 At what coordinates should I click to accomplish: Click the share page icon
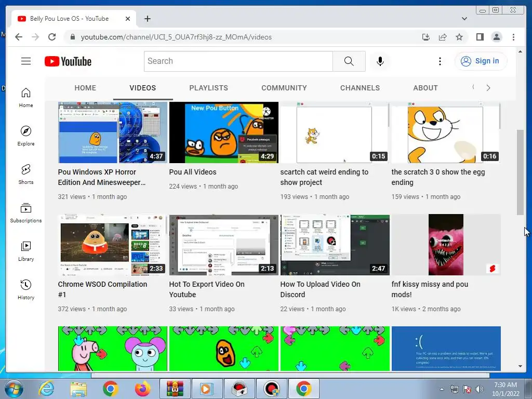click(443, 37)
